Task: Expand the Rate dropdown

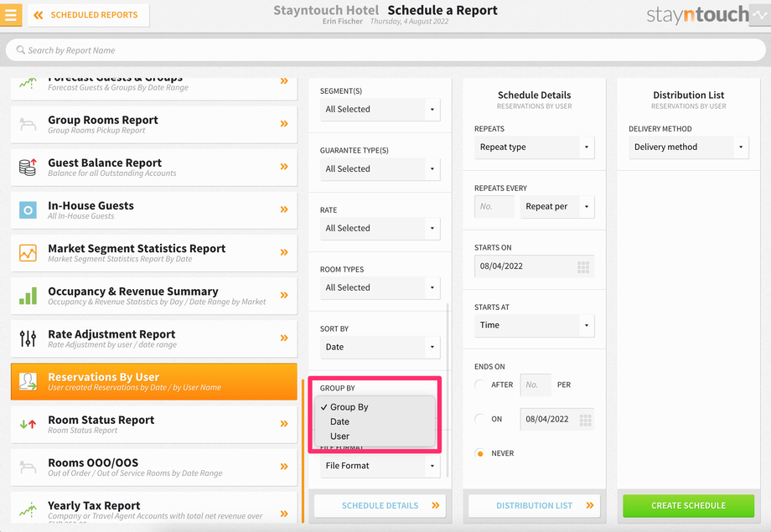Action: click(x=380, y=228)
